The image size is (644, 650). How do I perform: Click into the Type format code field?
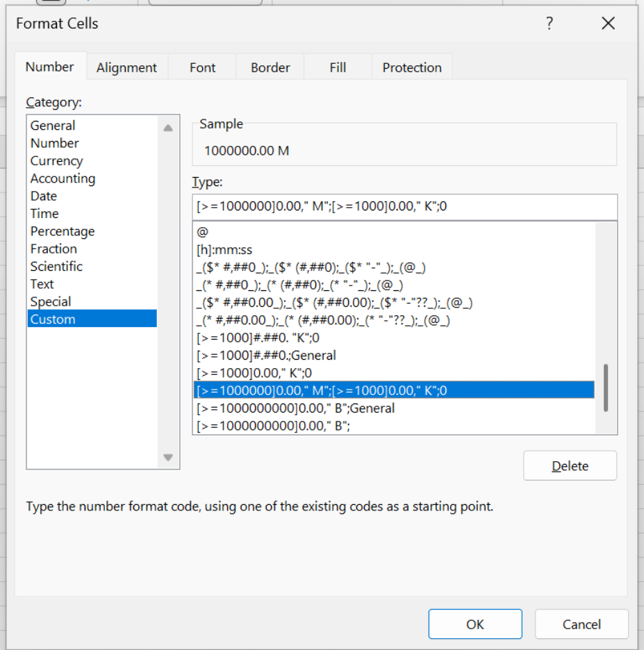405,206
